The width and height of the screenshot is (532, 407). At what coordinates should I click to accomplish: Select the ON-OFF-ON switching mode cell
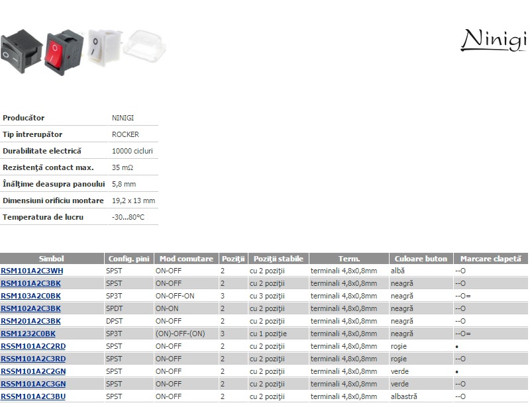pyautogui.click(x=175, y=296)
